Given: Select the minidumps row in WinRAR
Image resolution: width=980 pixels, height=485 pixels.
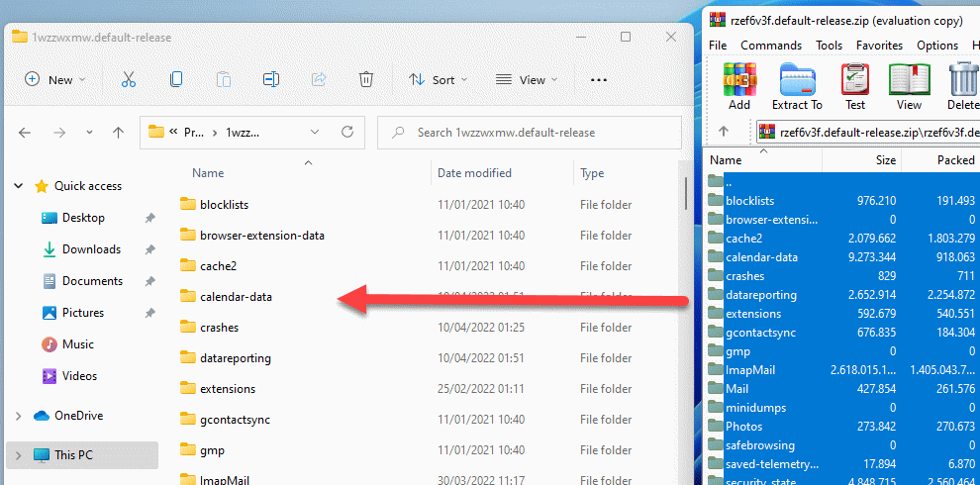Looking at the screenshot, I should (x=842, y=408).
